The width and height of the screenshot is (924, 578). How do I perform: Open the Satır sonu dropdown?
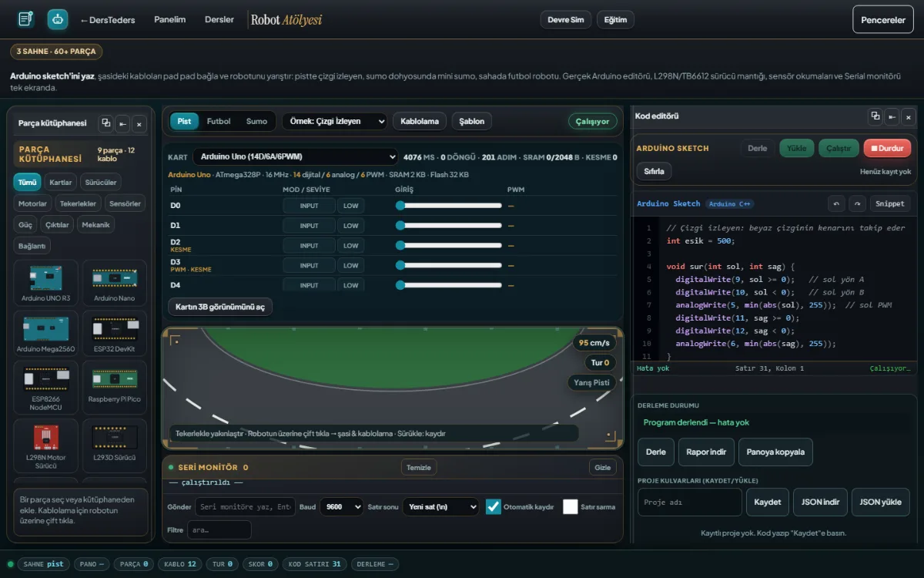tap(440, 507)
